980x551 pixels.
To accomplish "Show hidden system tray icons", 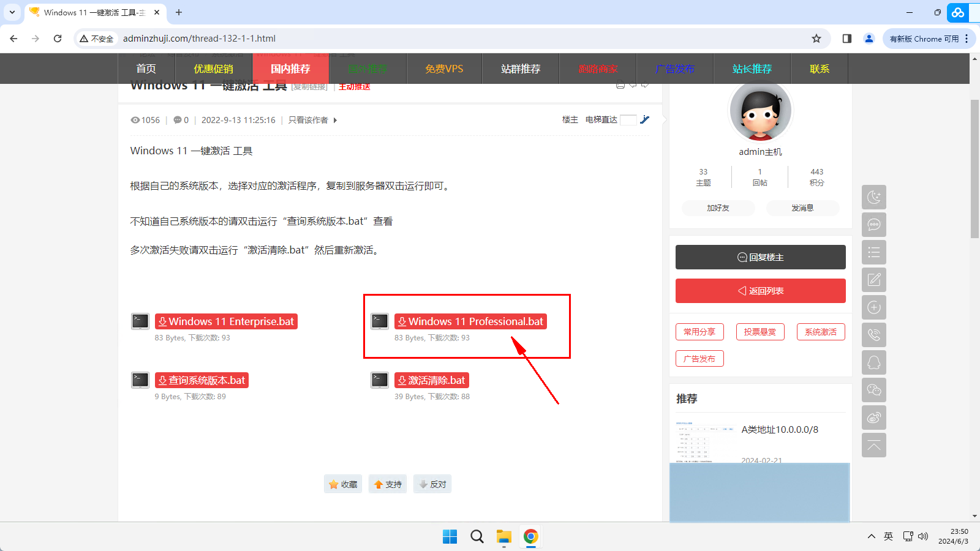I will (x=871, y=537).
